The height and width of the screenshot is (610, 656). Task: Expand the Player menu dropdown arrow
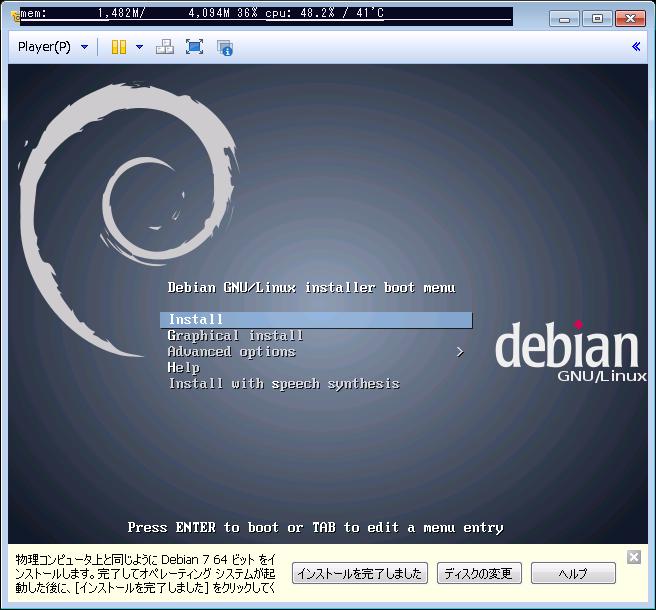tap(85, 47)
